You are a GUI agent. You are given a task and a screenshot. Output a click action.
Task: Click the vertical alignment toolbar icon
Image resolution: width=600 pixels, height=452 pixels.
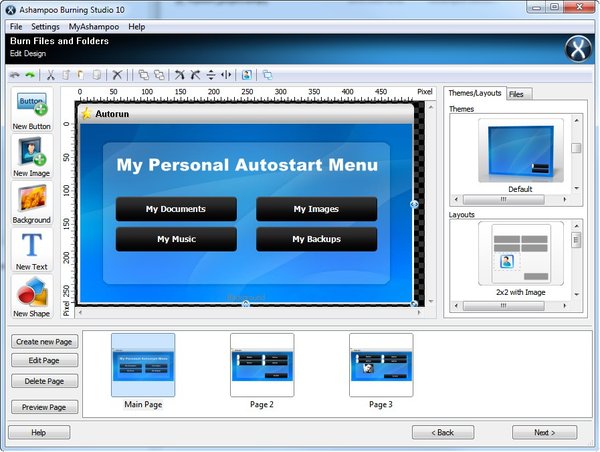click(x=210, y=75)
